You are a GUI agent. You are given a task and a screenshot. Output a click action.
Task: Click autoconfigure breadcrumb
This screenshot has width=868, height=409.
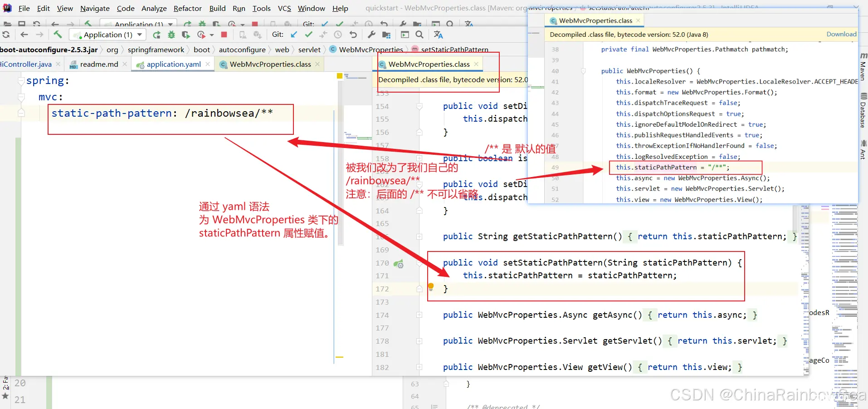(x=242, y=49)
